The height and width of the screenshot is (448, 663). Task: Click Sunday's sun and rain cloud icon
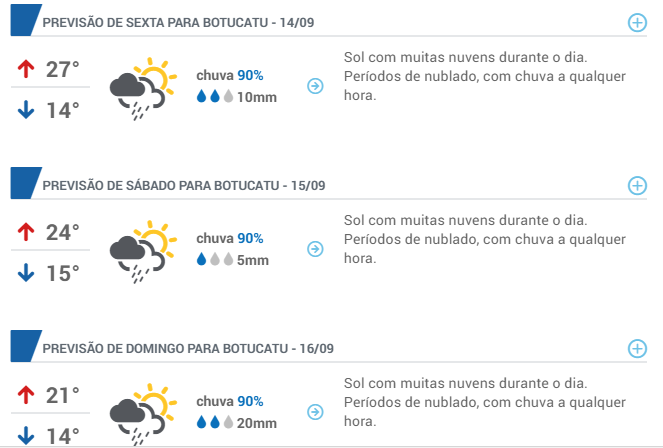[143, 414]
